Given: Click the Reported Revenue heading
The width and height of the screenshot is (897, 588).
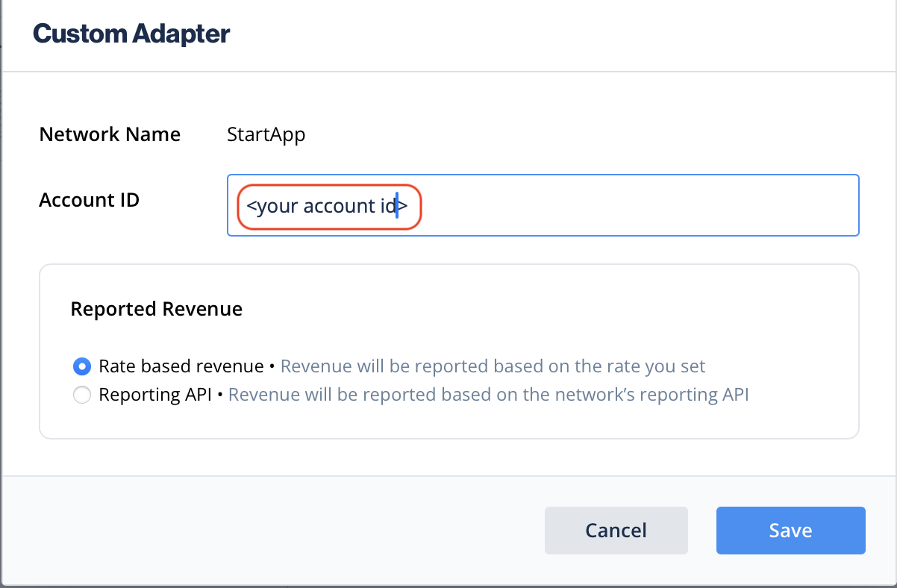Looking at the screenshot, I should (157, 309).
